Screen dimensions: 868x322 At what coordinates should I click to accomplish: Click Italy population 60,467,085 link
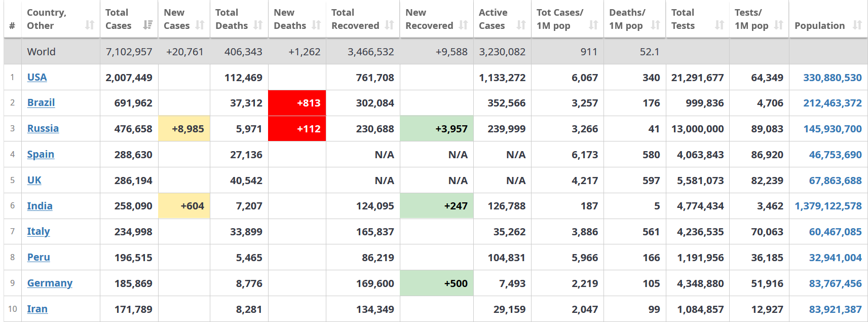(x=836, y=232)
